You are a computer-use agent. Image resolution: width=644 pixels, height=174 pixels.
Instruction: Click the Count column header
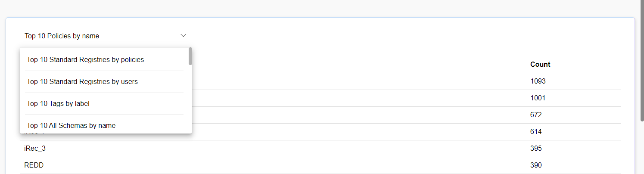coord(540,65)
